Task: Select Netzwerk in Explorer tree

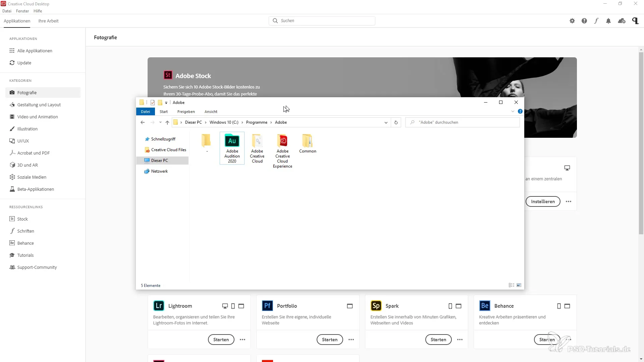Action: (x=159, y=171)
